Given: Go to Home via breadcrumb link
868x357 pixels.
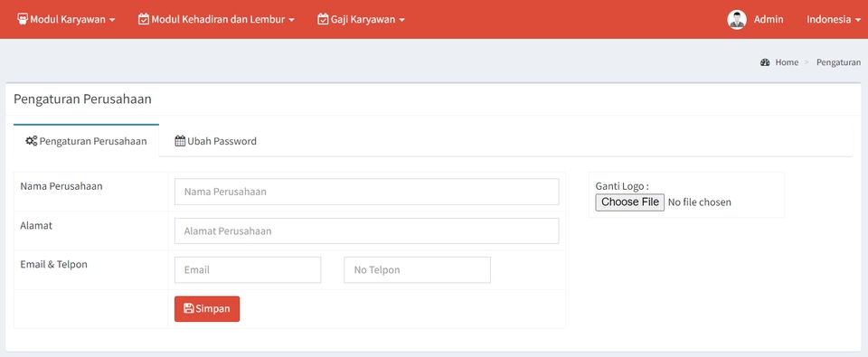Looking at the screenshot, I should (x=787, y=62).
